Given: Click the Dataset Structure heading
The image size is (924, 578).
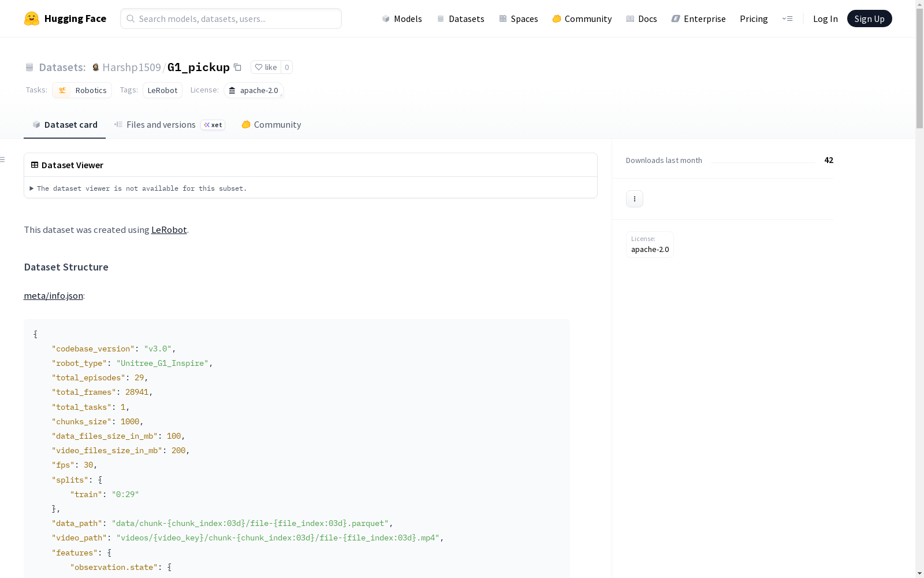Looking at the screenshot, I should (x=66, y=267).
